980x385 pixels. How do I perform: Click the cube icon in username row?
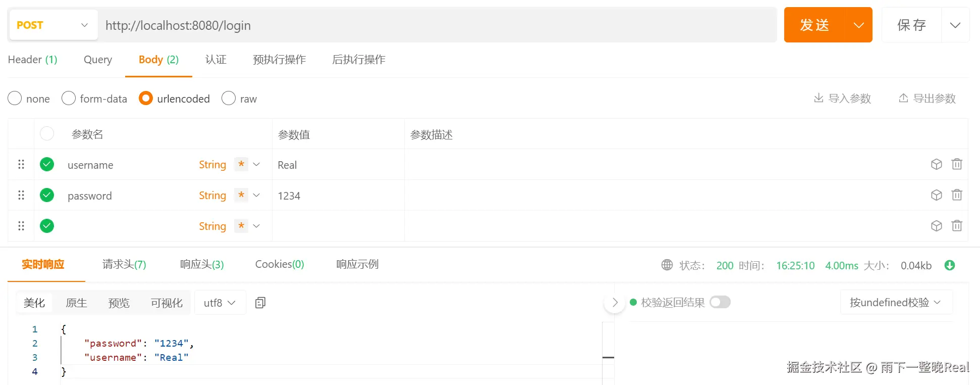point(936,164)
